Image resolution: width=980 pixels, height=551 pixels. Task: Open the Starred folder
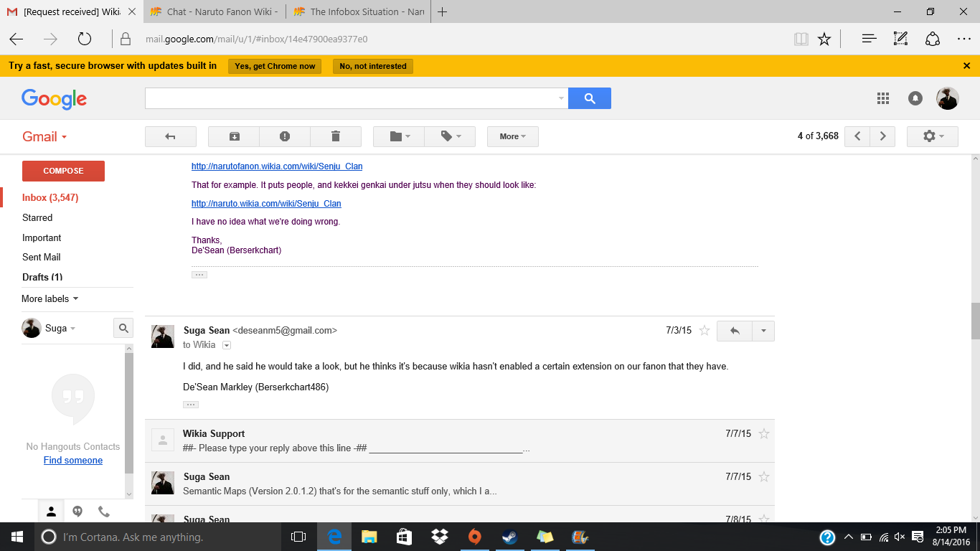[x=37, y=217]
